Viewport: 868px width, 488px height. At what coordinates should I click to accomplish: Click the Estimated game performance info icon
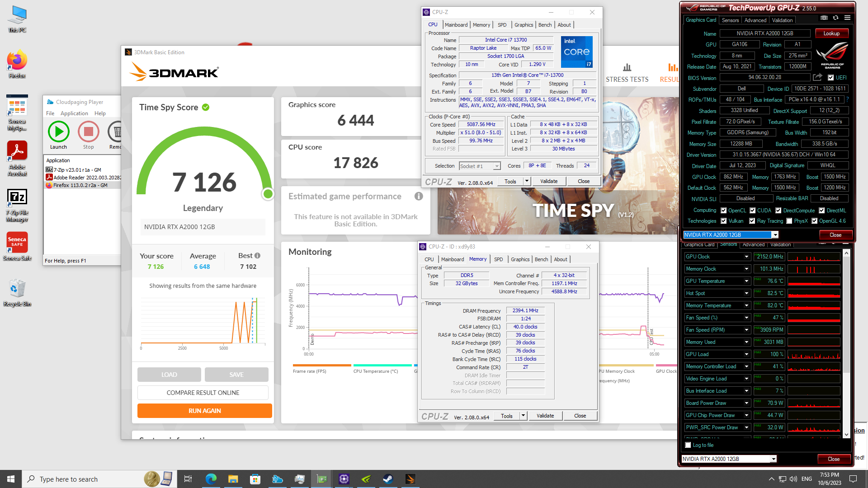coord(419,196)
